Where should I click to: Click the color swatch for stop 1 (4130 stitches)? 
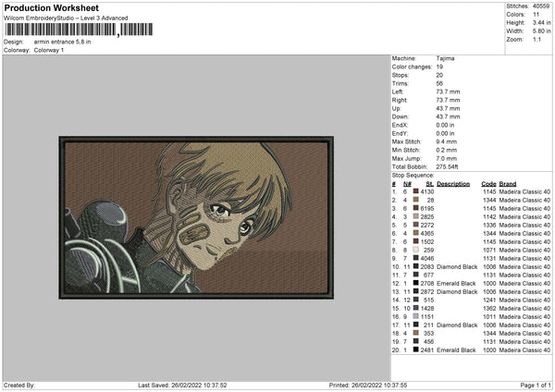point(416,191)
